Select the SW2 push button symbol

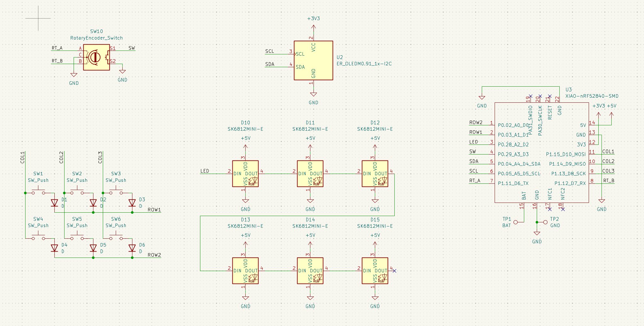tap(77, 191)
